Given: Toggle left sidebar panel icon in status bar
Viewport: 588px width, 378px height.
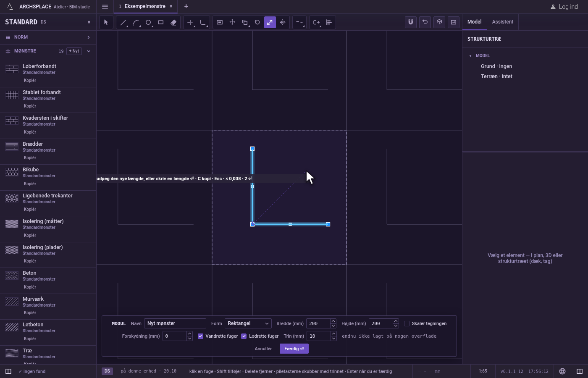Looking at the screenshot, I should 8,371.
